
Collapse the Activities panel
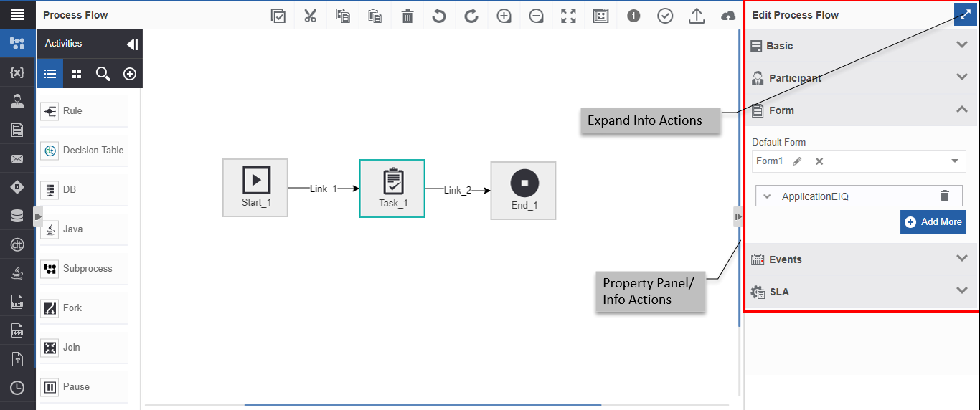(x=132, y=44)
